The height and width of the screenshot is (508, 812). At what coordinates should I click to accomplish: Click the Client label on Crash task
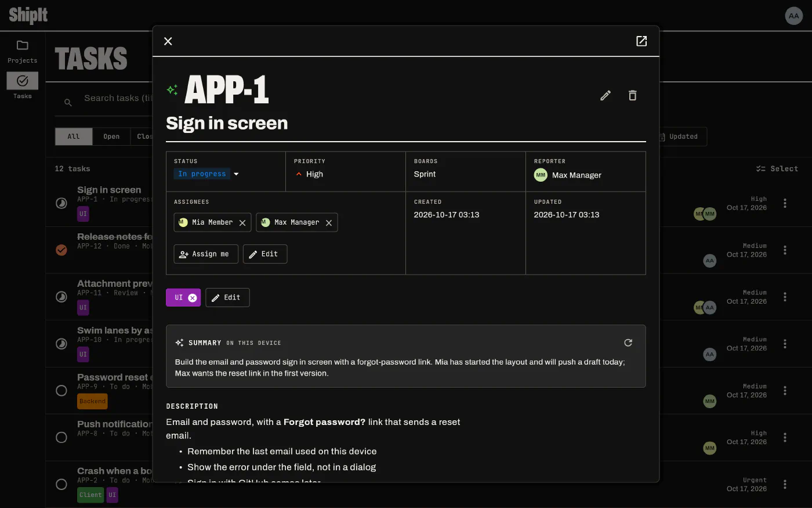coord(90,495)
